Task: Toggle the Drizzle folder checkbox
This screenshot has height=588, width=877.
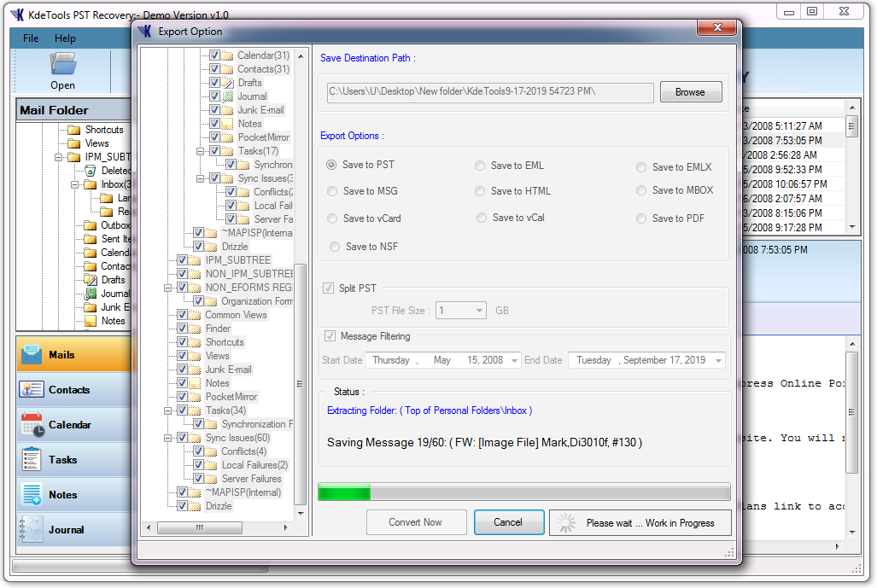Action: tap(184, 505)
